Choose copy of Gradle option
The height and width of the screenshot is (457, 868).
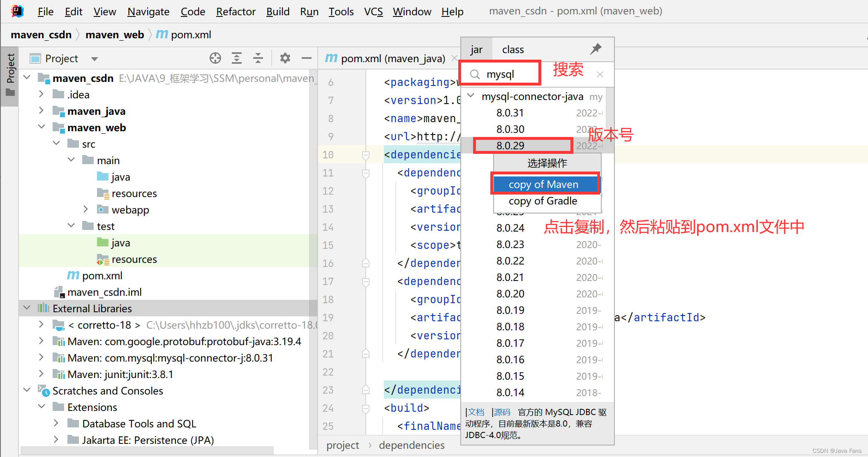pyautogui.click(x=547, y=201)
